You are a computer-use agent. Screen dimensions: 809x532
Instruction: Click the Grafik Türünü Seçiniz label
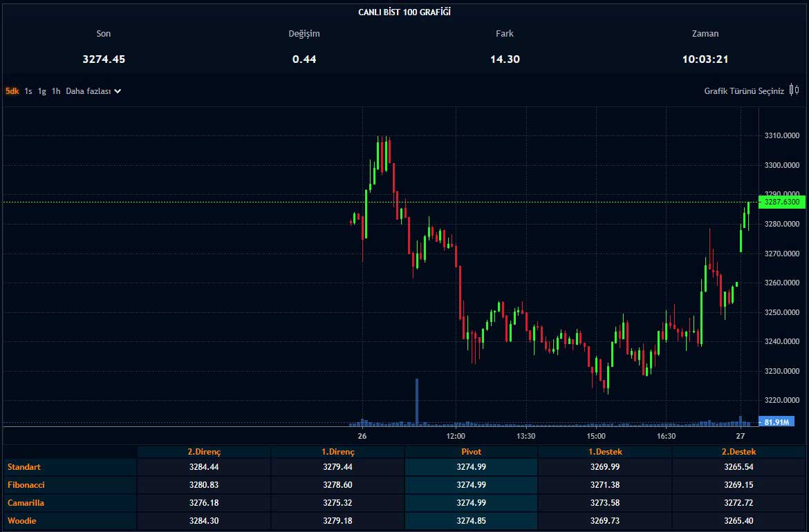pos(744,91)
